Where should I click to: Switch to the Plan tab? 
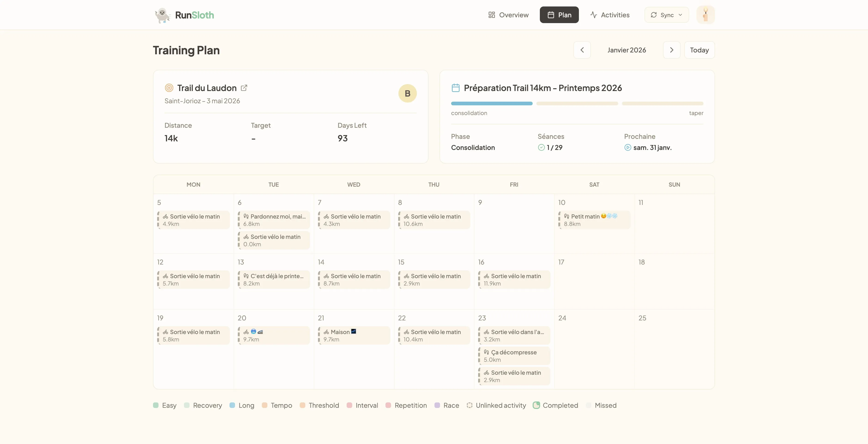click(559, 15)
